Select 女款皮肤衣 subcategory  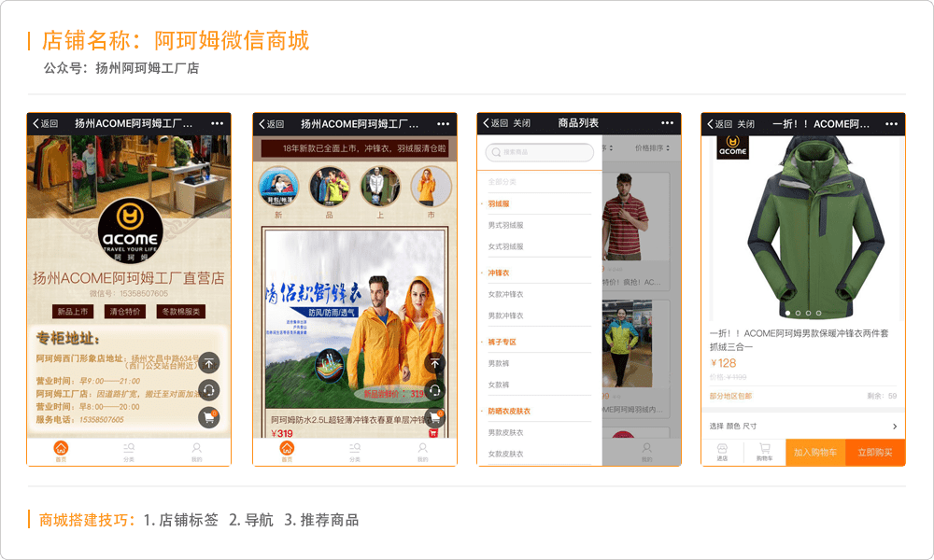[505, 455]
